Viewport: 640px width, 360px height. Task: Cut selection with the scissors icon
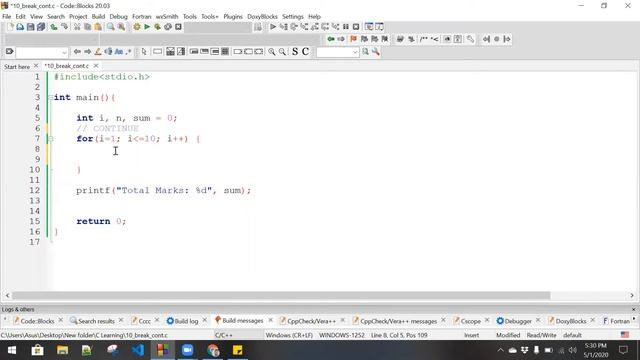[x=77, y=27]
